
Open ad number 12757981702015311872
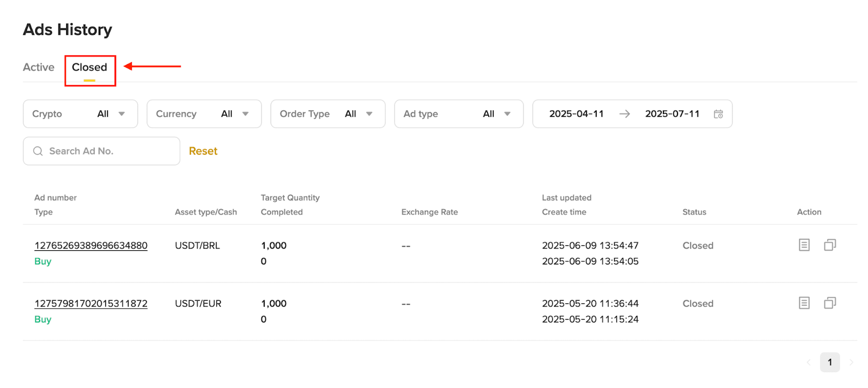click(x=91, y=304)
